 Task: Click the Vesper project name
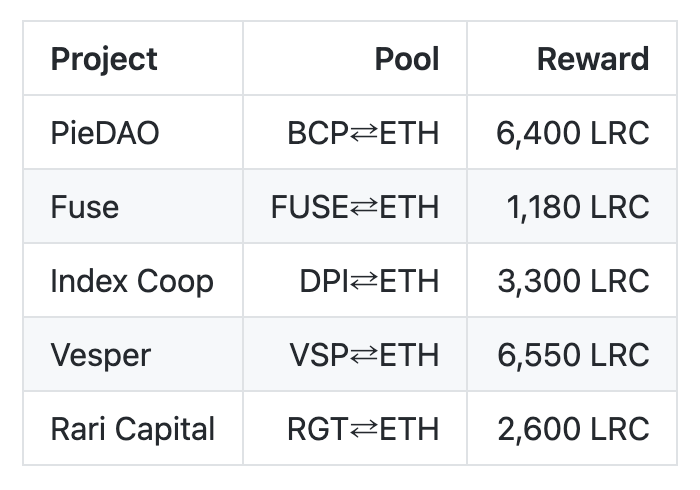100,355
